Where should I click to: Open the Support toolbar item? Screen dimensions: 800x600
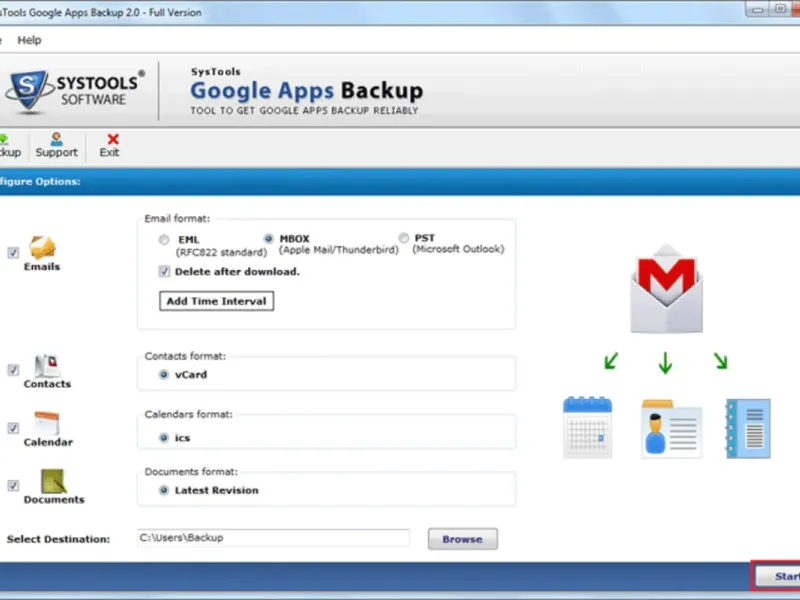click(56, 145)
